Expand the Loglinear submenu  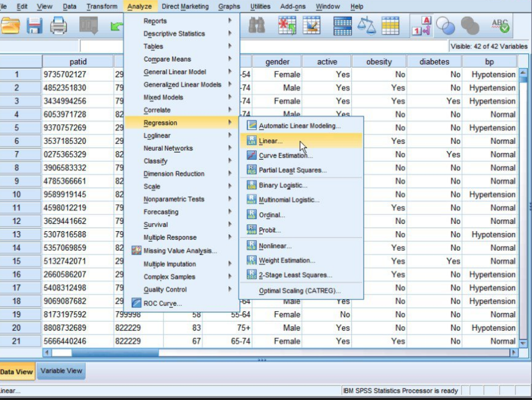(182, 135)
